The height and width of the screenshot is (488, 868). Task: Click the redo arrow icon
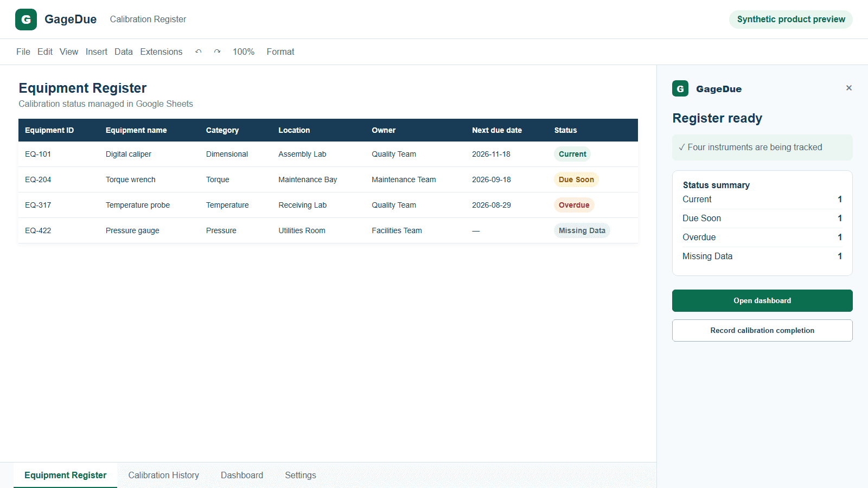[217, 52]
